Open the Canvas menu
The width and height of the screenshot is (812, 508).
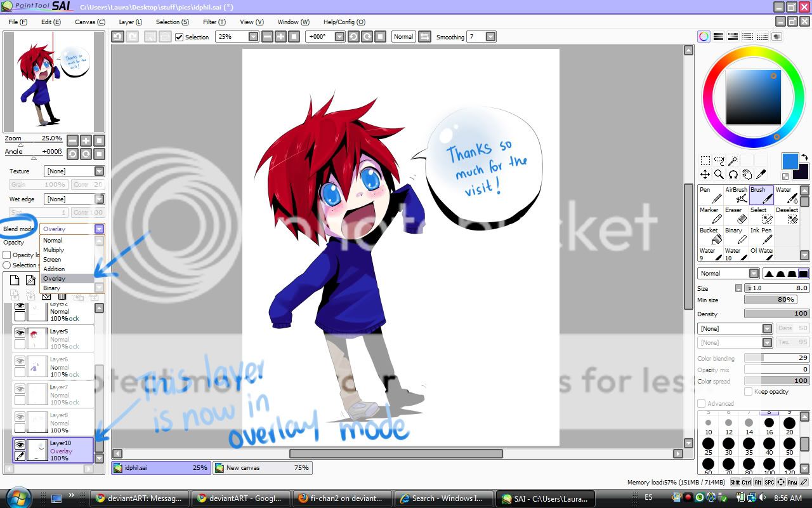pos(89,22)
